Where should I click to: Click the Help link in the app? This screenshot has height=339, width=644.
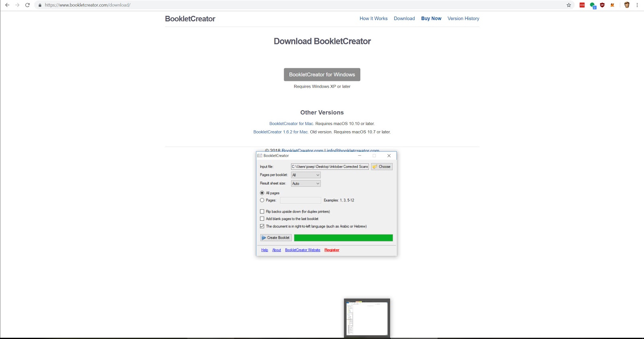[x=264, y=250]
